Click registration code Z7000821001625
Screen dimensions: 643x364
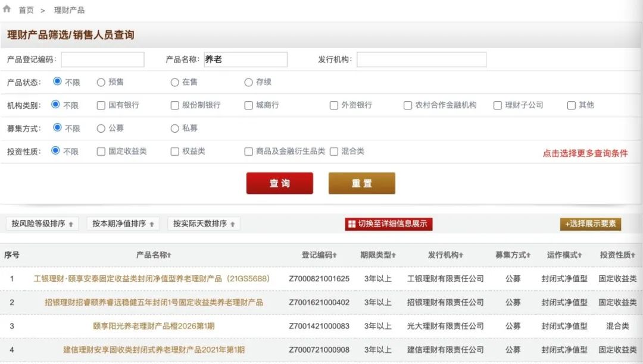[x=319, y=279]
